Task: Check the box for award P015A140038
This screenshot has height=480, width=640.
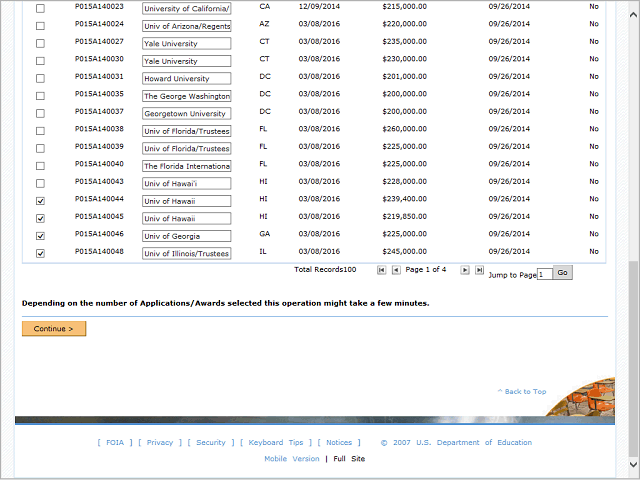Action: (40, 131)
